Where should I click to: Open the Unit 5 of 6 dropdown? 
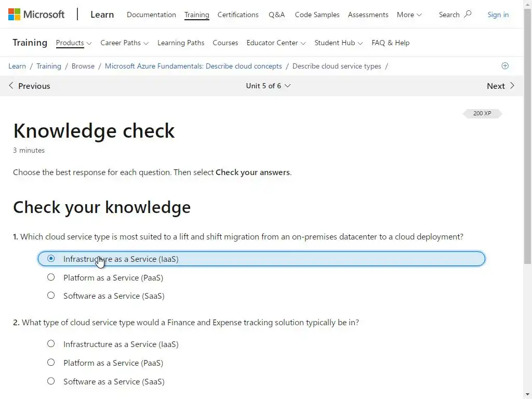(268, 86)
